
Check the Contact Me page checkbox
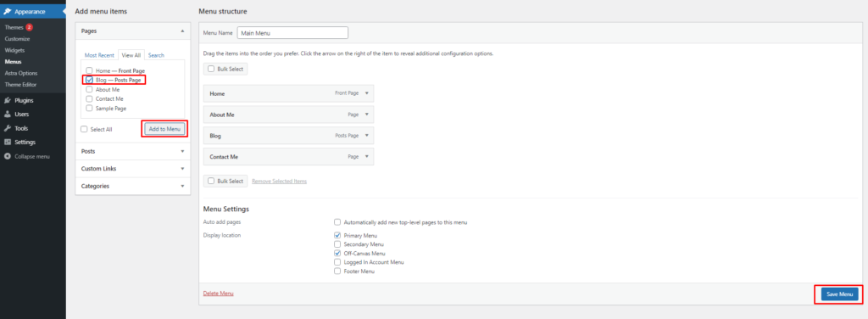pyautogui.click(x=89, y=99)
